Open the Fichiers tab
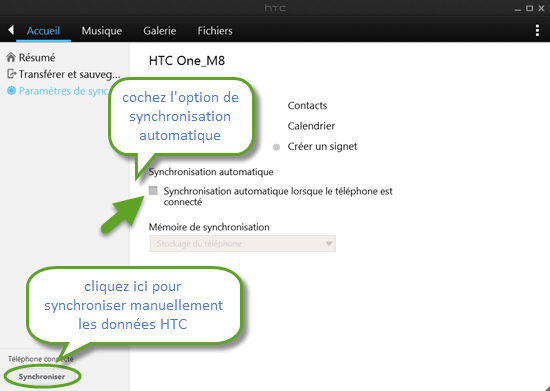 (x=215, y=31)
